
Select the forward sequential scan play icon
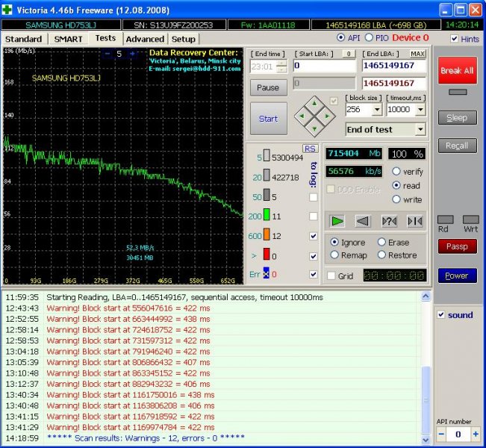337,221
